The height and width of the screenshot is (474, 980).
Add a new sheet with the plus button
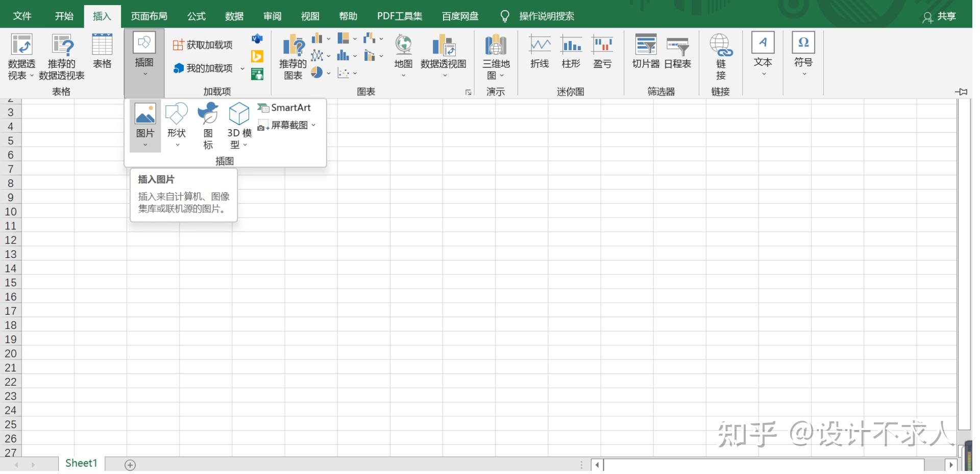(130, 464)
